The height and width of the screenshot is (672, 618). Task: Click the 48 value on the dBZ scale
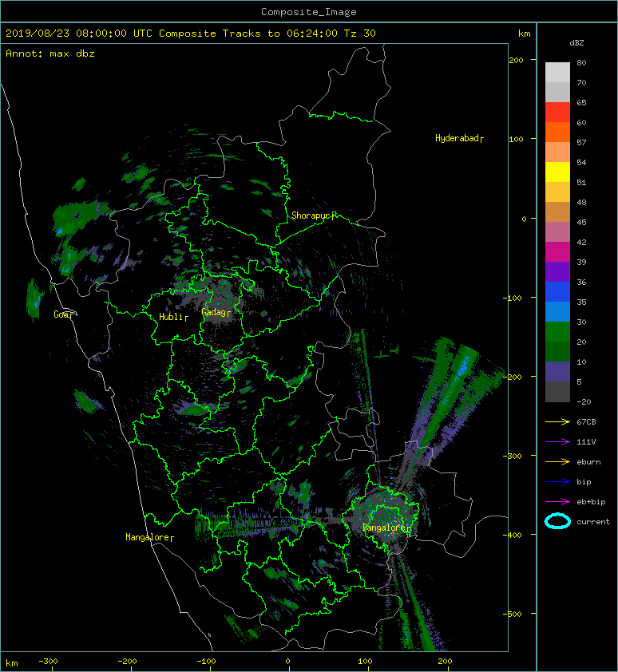coord(581,202)
